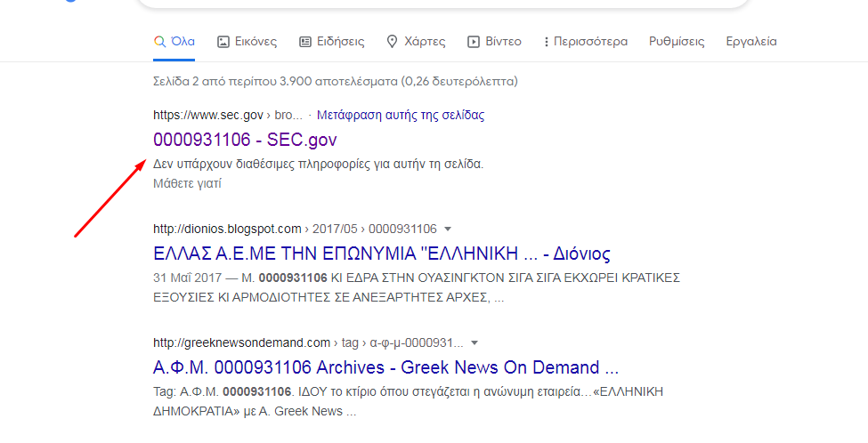Click Μετάφραση αυτής της σελίδας link
Screen dimensions: 868x443
[x=401, y=115]
